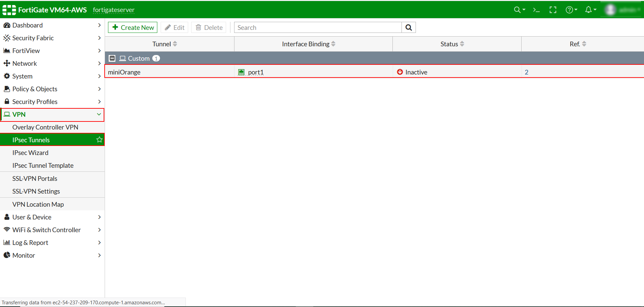
Task: Click the Create New button
Action: 132,27
